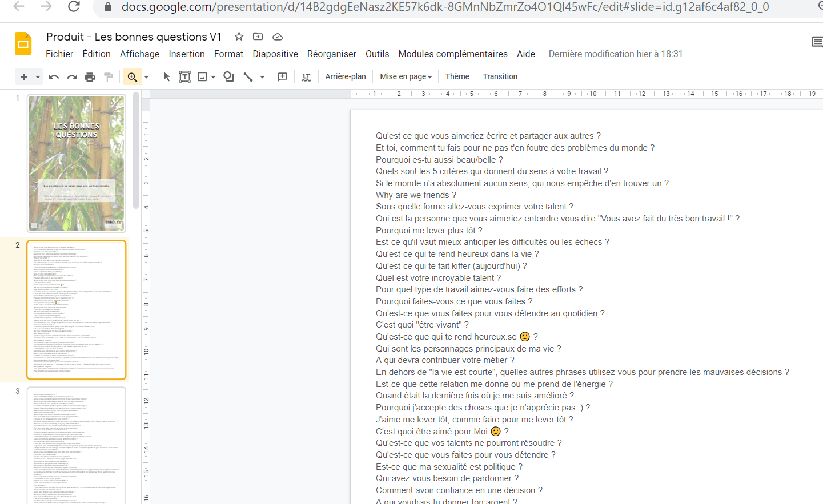Click the browser address bar URL
The width and height of the screenshot is (823, 504).
[x=445, y=7]
